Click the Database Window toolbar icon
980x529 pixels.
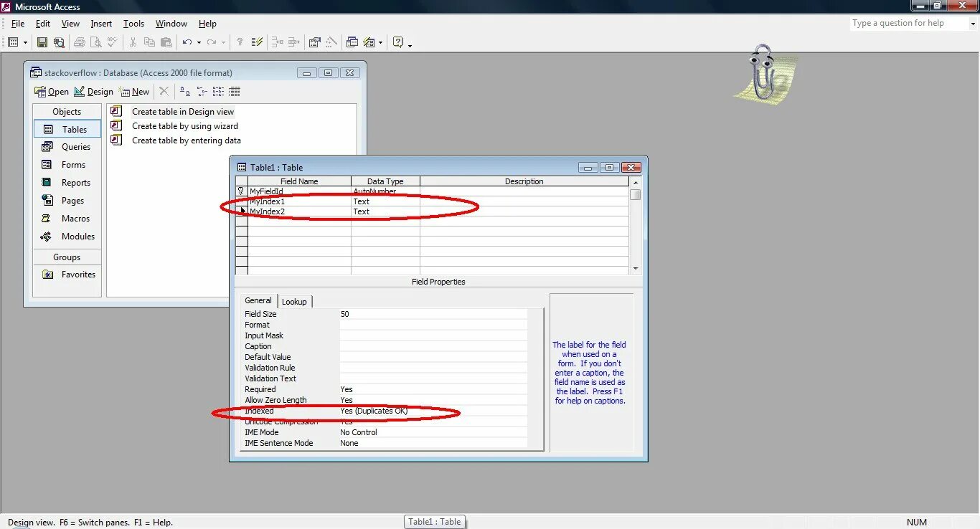352,42
